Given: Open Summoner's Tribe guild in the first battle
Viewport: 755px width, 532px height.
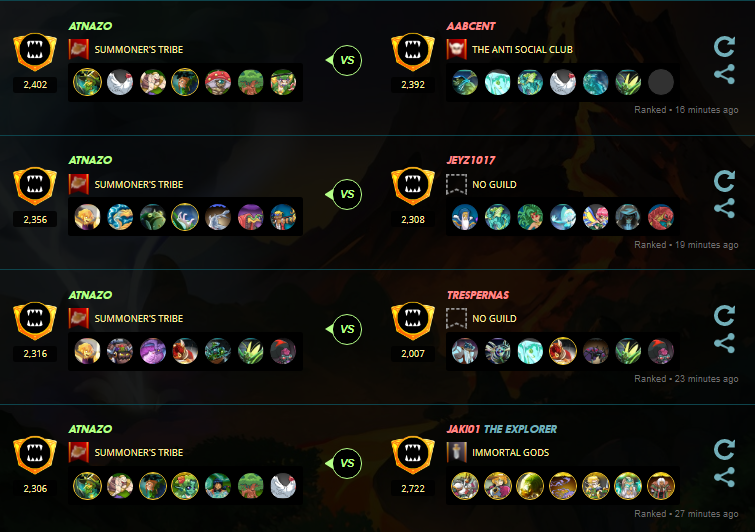Looking at the screenshot, I should 139,50.
